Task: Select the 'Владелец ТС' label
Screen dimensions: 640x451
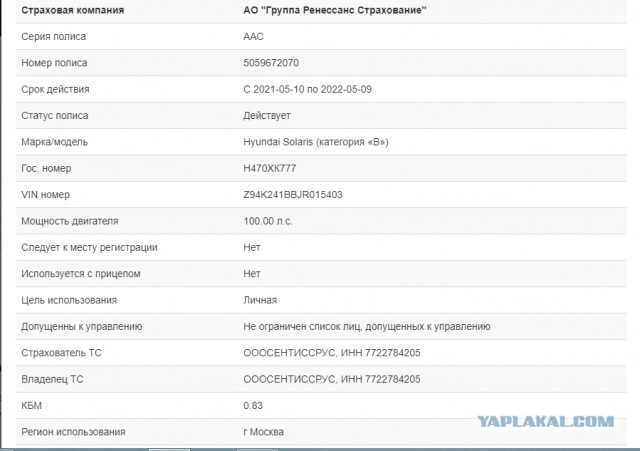Action: tap(52, 379)
